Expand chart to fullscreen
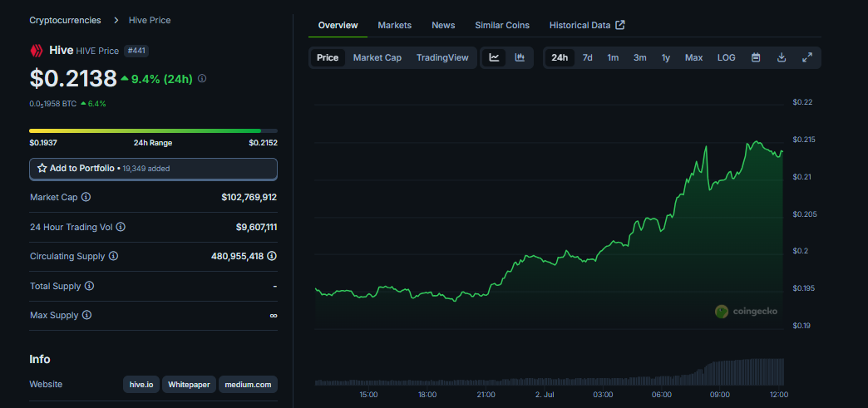The width and height of the screenshot is (868, 408). click(806, 57)
